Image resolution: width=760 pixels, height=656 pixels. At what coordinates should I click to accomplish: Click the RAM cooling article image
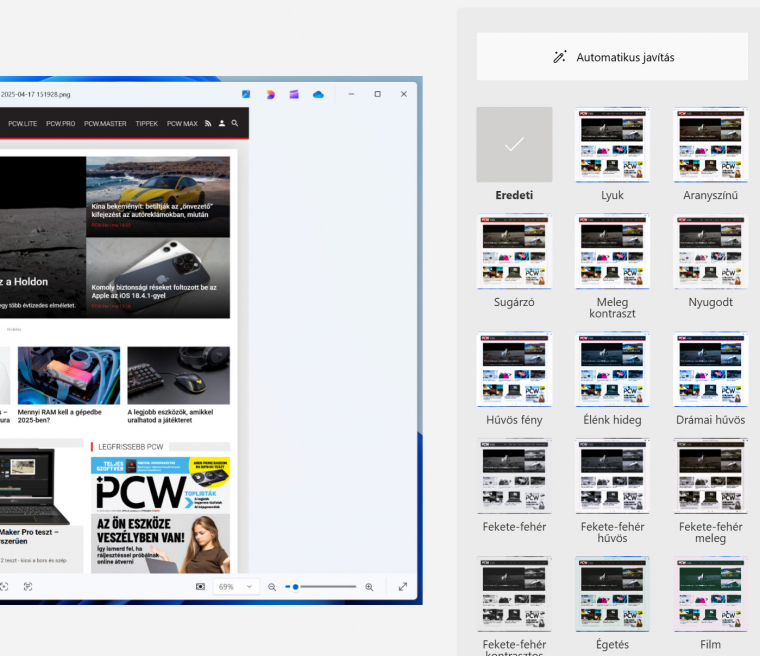pyautogui.click(x=69, y=375)
